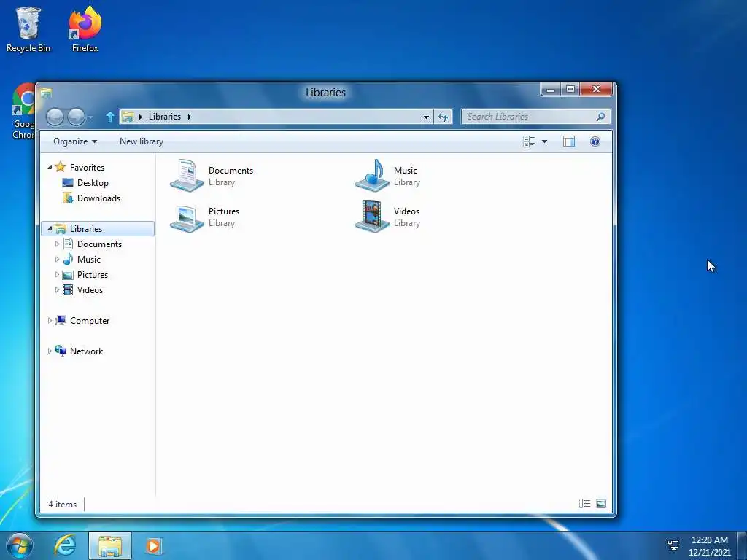
Task: Open the Organize menu
Action: (x=75, y=141)
